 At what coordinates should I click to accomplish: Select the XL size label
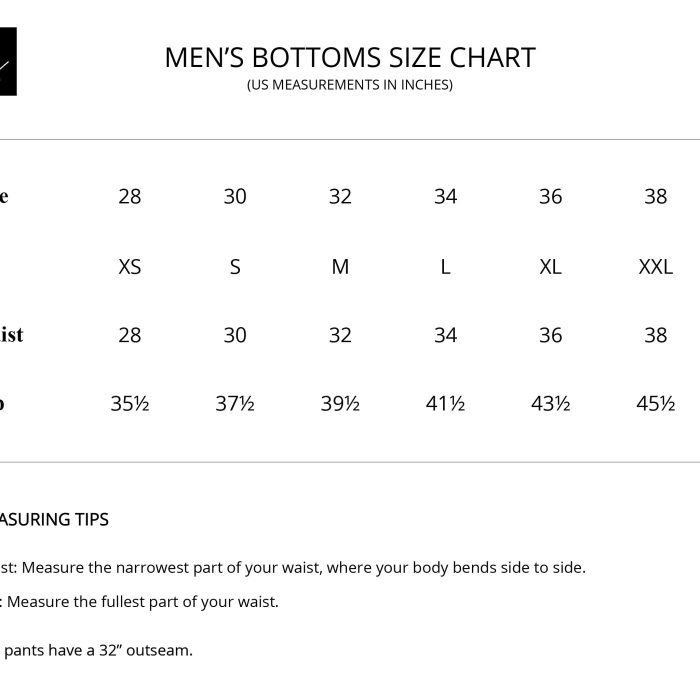(550, 267)
